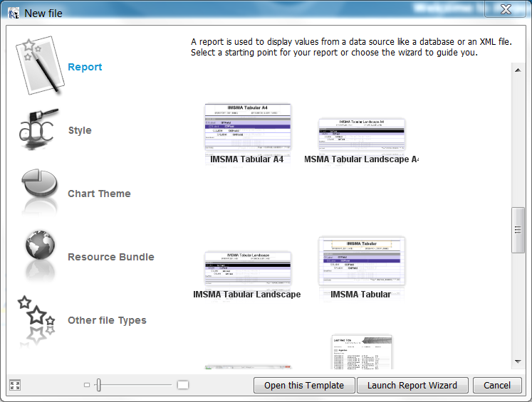Click the small thumbnail size icon

pyautogui.click(x=87, y=385)
